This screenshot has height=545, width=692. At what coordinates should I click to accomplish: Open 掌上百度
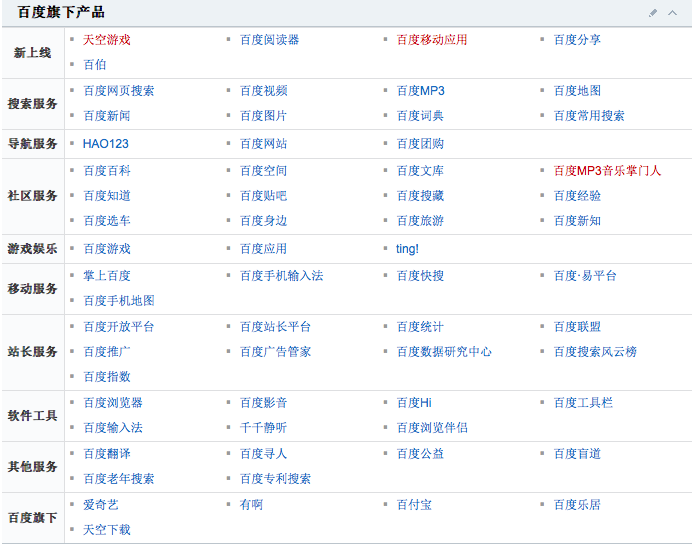click(x=107, y=276)
